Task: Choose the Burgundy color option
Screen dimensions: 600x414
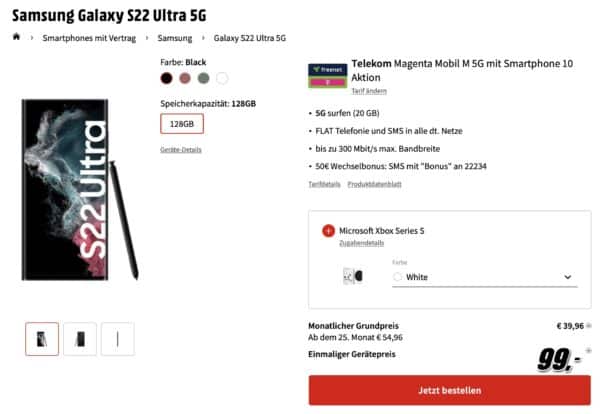Action: [185, 78]
